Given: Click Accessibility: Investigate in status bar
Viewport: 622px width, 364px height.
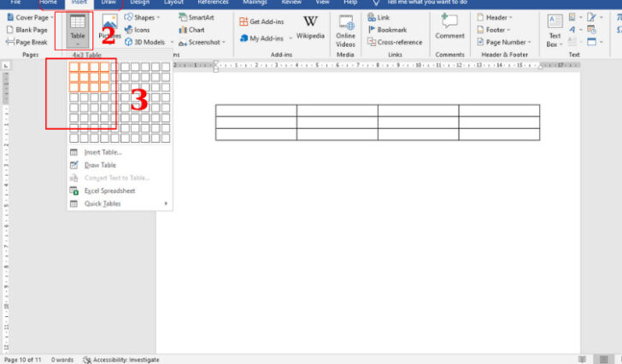Looking at the screenshot, I should (x=118, y=359).
